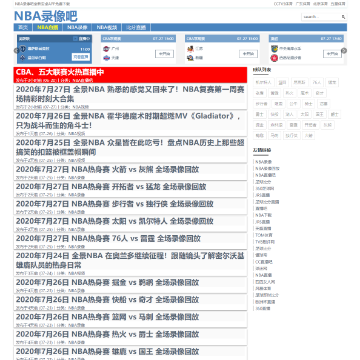The image size is (360, 360).
Task: Select 步行者 team tag in sidebar
Action: 262,104
